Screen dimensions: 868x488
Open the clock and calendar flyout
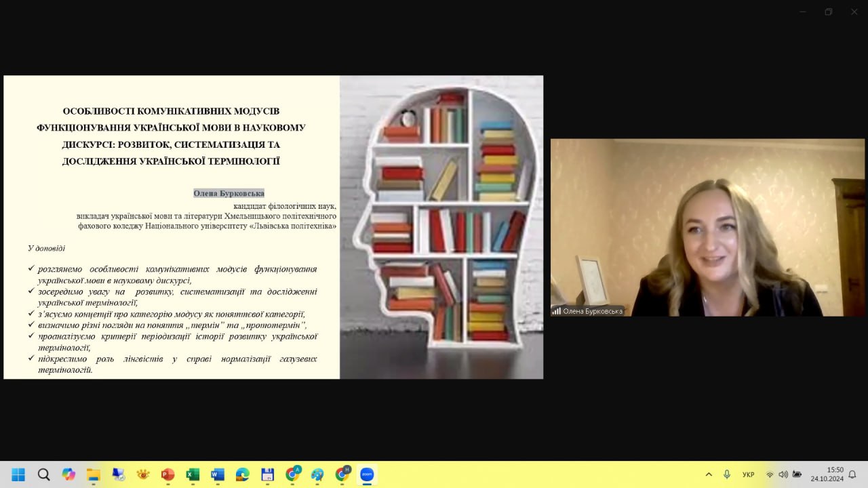click(x=827, y=474)
